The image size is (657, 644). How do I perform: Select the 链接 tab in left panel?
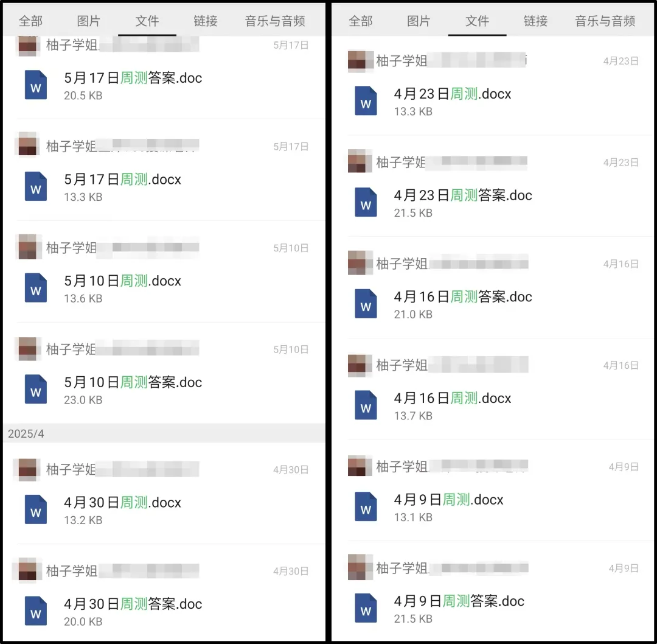tap(206, 21)
